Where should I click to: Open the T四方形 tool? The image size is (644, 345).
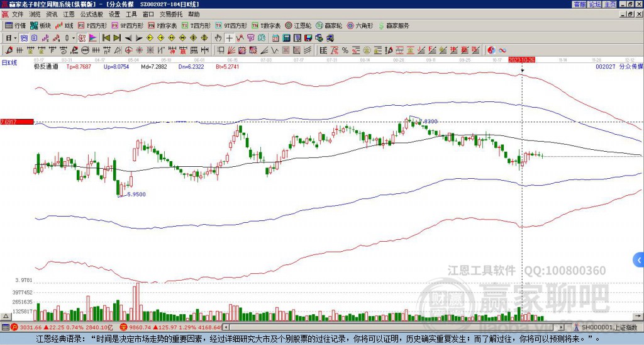click(x=196, y=25)
